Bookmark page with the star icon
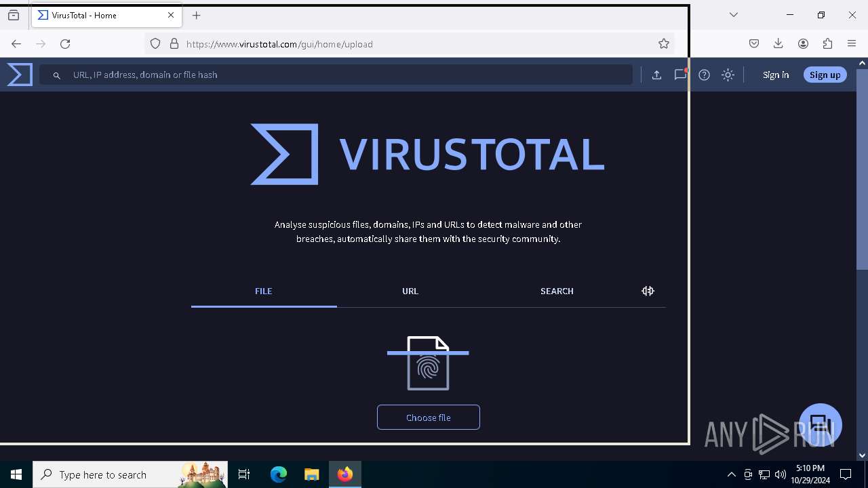The image size is (868, 488). click(x=664, y=44)
